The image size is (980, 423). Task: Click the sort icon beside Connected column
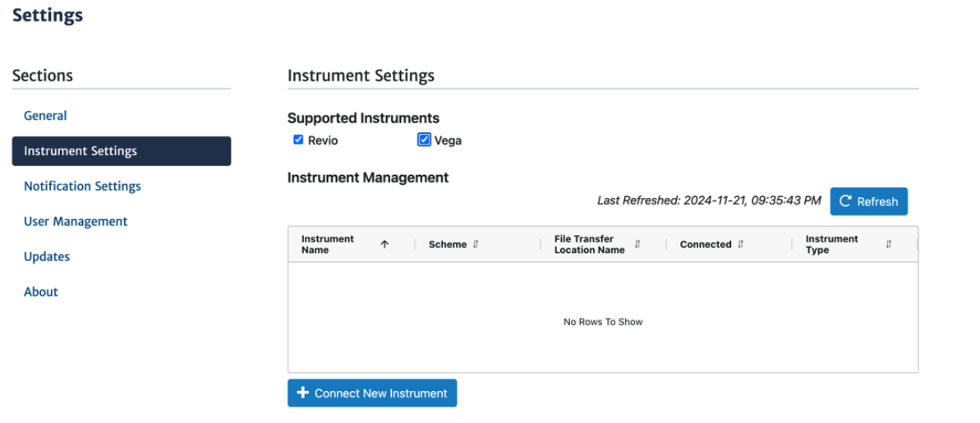(741, 245)
